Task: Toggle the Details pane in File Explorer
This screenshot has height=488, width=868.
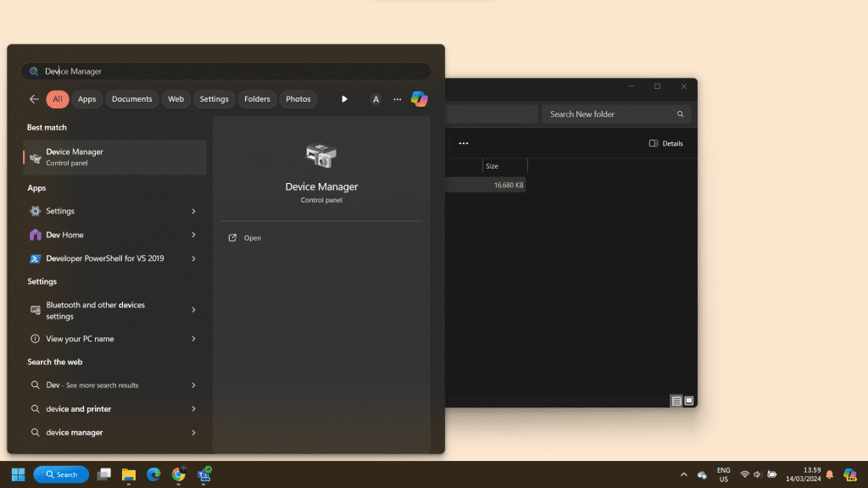Action: tap(665, 143)
